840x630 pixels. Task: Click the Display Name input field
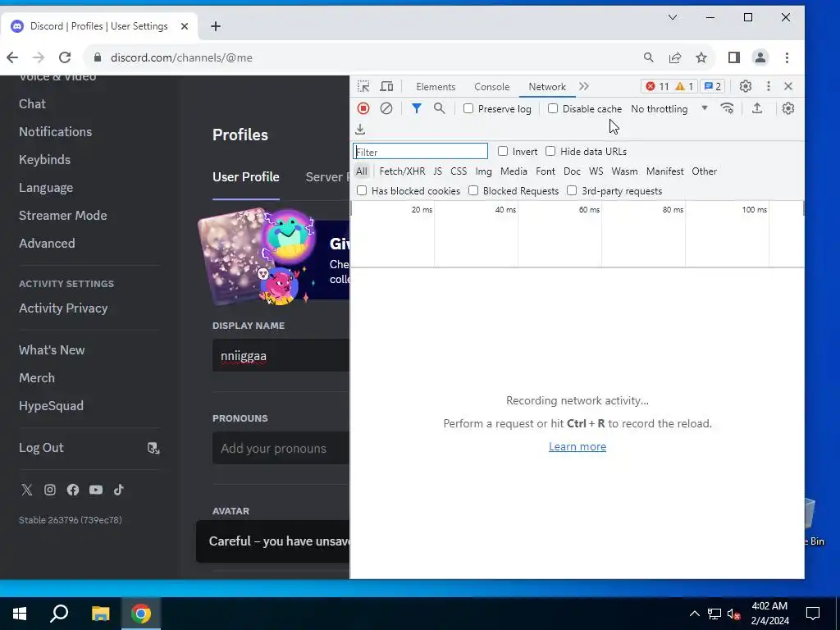(x=281, y=356)
